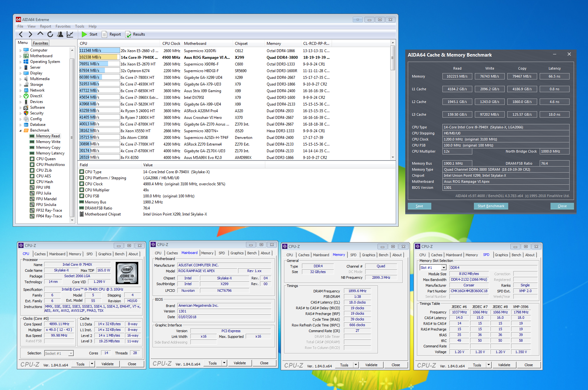The image size is (588, 390).
Task: Open Results from AIDA64 toolbar
Action: coord(135,34)
